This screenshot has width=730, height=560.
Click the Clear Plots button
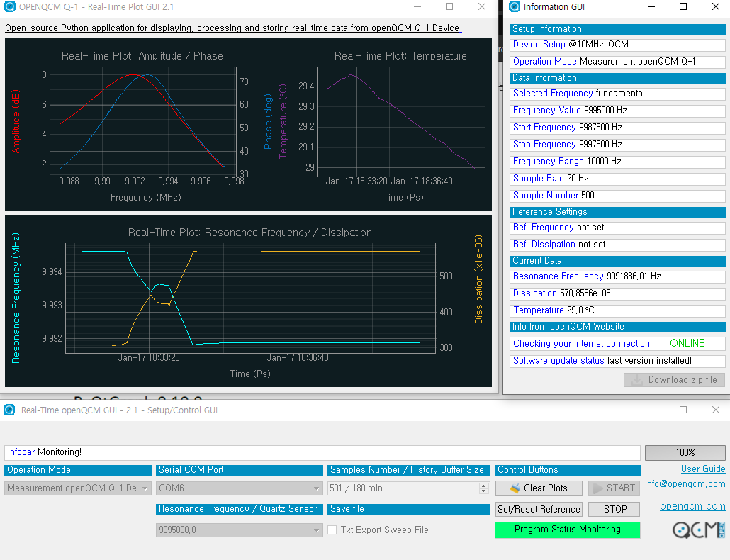pos(539,488)
